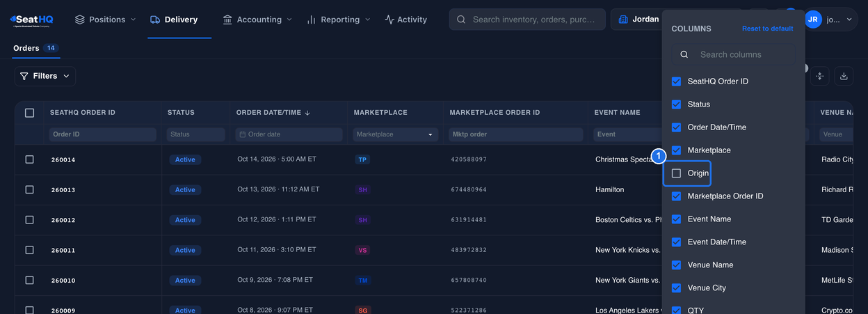Viewport: 868px width, 314px height.
Task: Click Active status badge for order 260013
Action: click(185, 189)
